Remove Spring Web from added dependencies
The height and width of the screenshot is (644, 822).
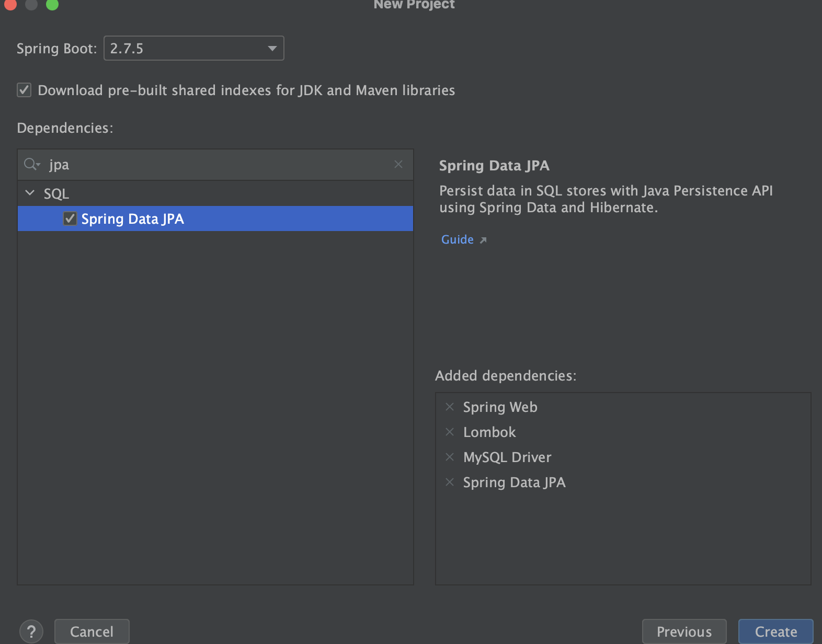[x=450, y=407]
